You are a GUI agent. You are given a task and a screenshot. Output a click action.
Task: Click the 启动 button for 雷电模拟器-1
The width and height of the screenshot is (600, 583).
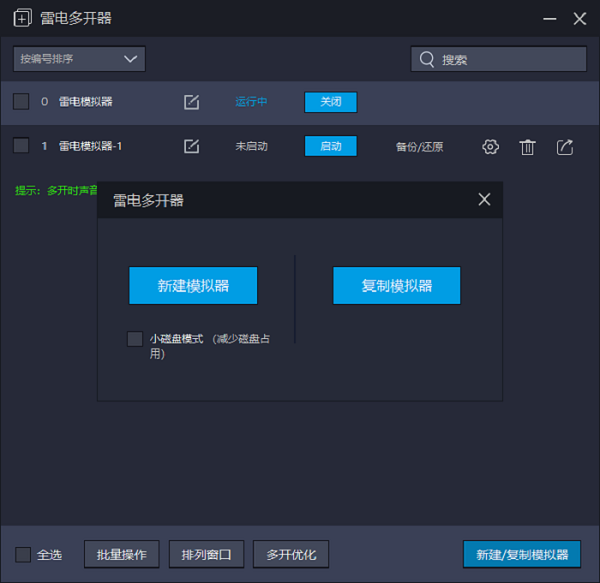click(331, 146)
